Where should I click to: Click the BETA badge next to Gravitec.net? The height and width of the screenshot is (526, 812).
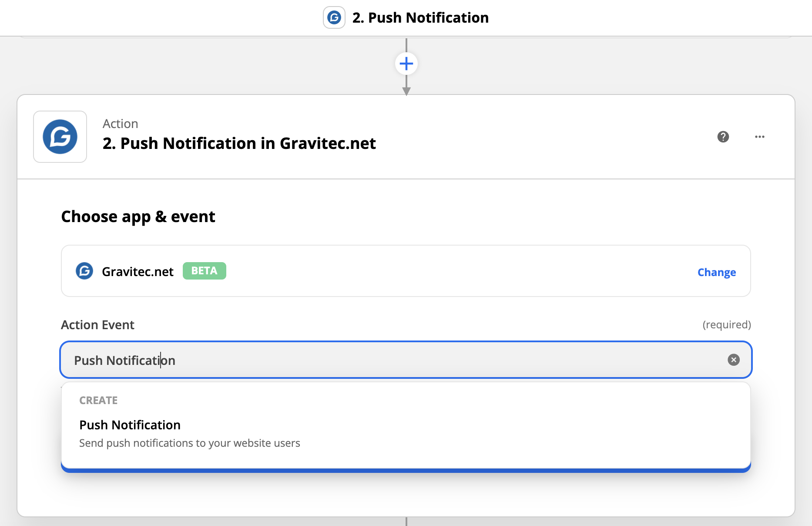pyautogui.click(x=205, y=271)
